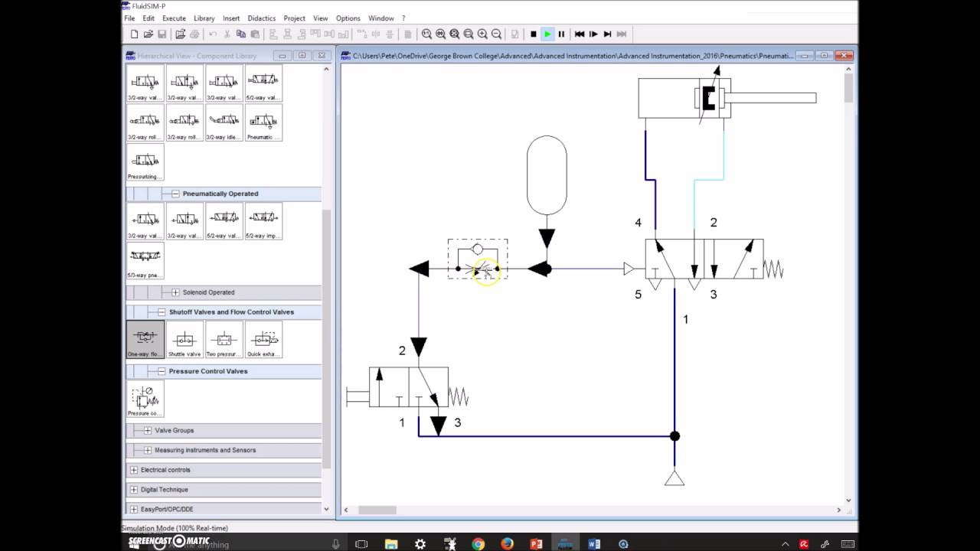Viewport: 980px width, 551px height.
Task: Click the Zoom In magnifier icon
Action: pos(482,34)
